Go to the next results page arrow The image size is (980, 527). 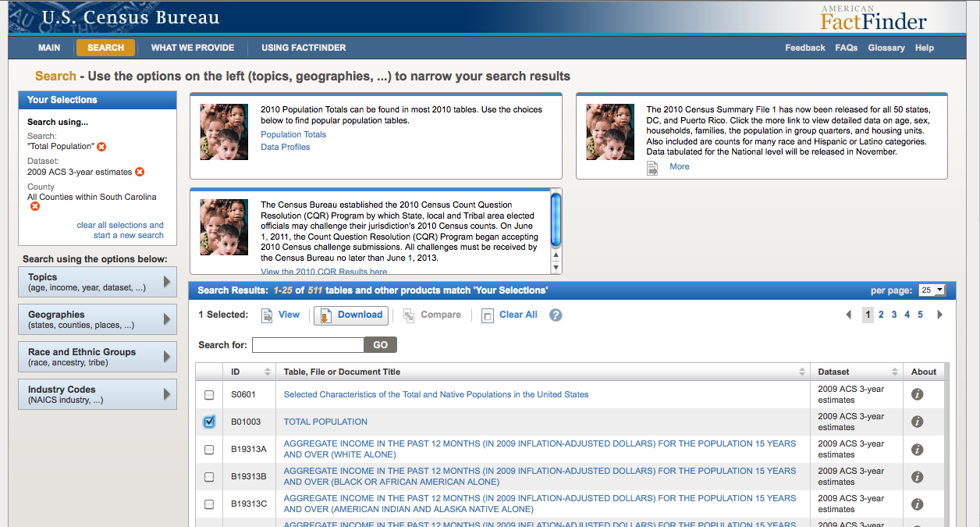939,315
